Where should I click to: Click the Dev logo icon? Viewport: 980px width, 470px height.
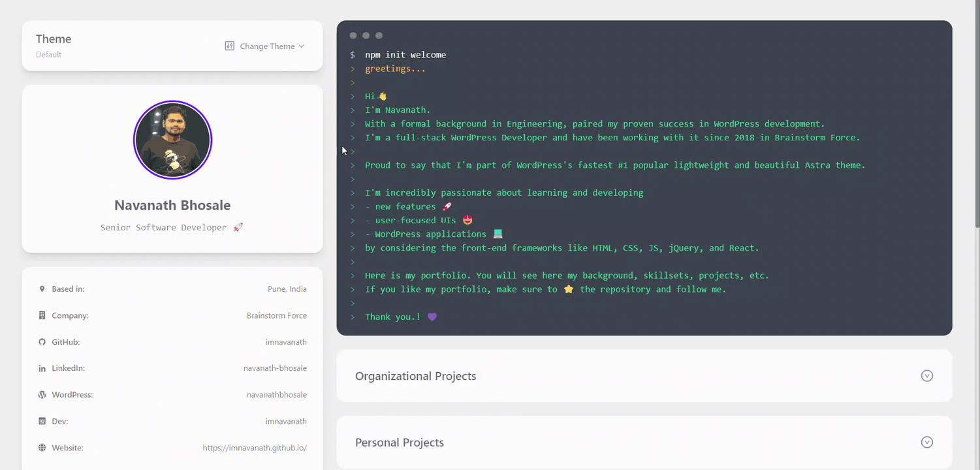(42, 421)
